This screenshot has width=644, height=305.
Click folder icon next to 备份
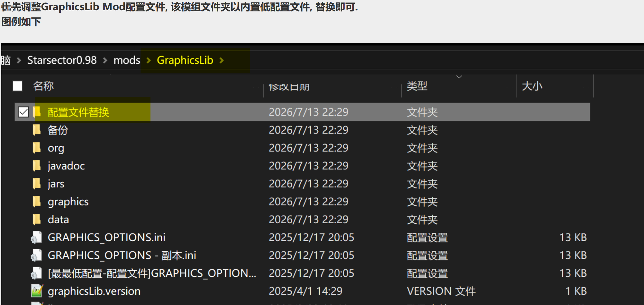(37, 130)
